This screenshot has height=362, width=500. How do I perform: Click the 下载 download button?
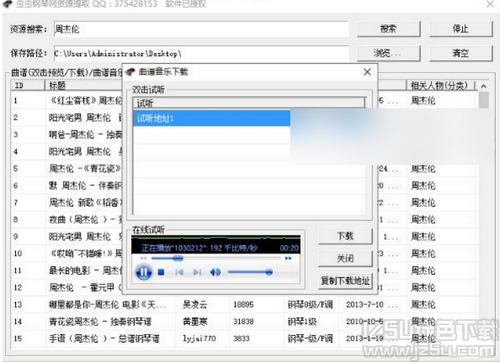click(x=345, y=236)
